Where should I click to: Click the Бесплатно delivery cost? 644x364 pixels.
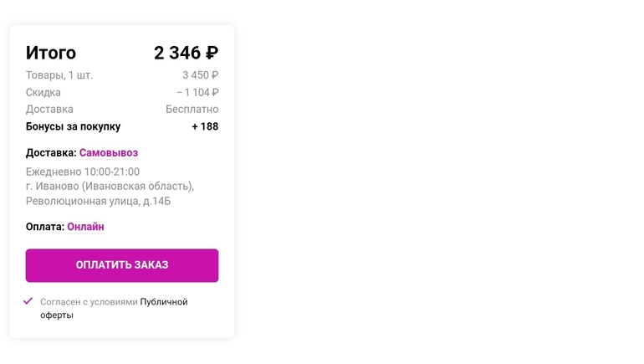point(192,110)
